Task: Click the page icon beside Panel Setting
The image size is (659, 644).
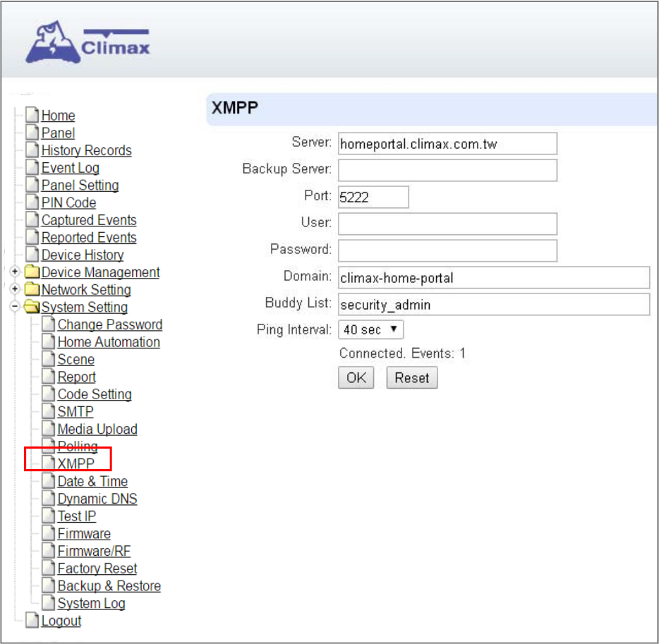Action: tap(32, 184)
